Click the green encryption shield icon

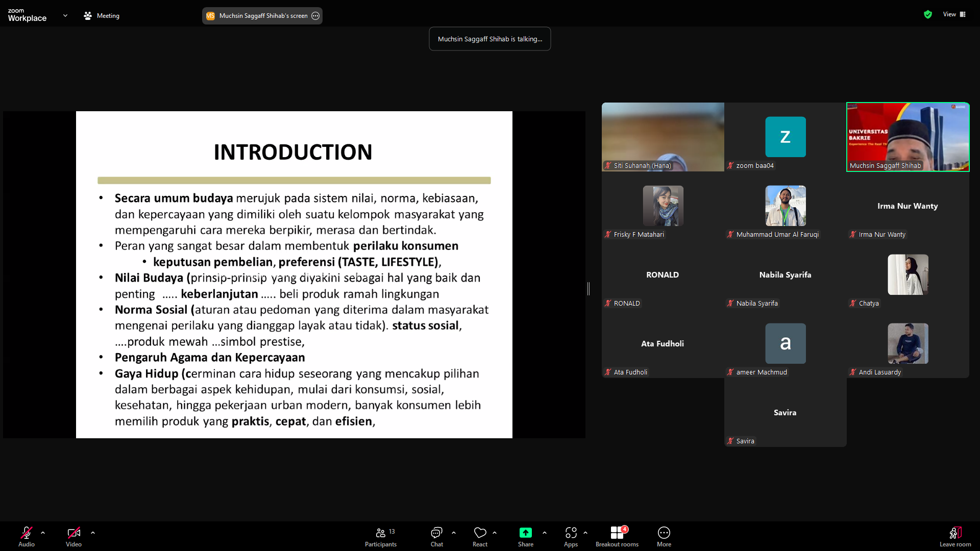[928, 14]
